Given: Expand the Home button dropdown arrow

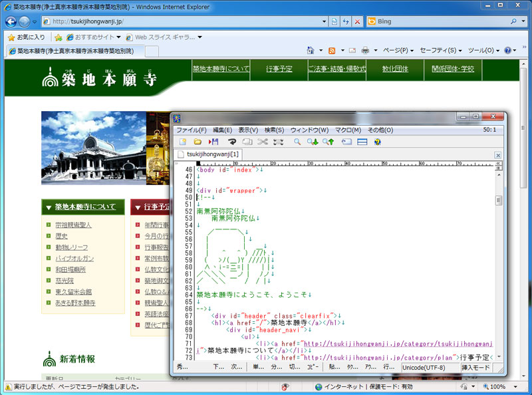Looking at the screenshot, I should click(x=321, y=51).
